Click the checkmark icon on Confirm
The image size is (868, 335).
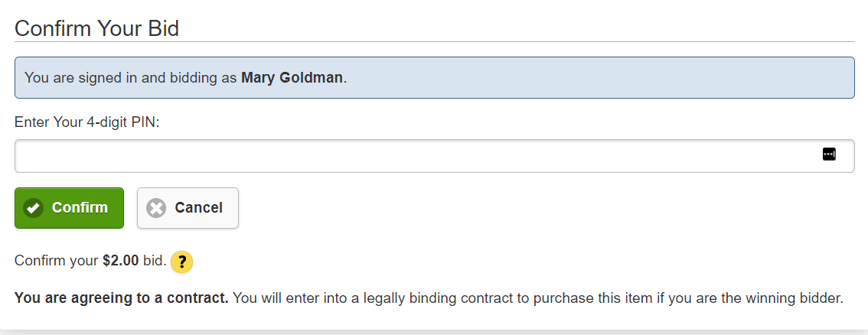pos(33,208)
